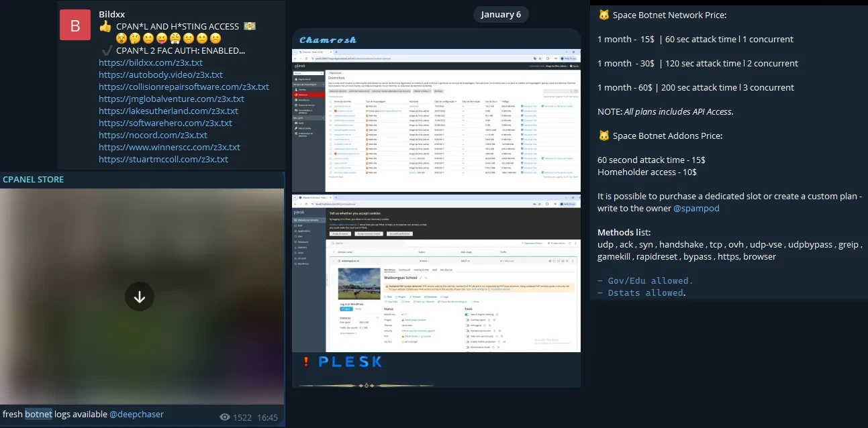Click the thumbs-up emoji in Bildxx message
The width and height of the screenshot is (868, 428).
[105, 26]
